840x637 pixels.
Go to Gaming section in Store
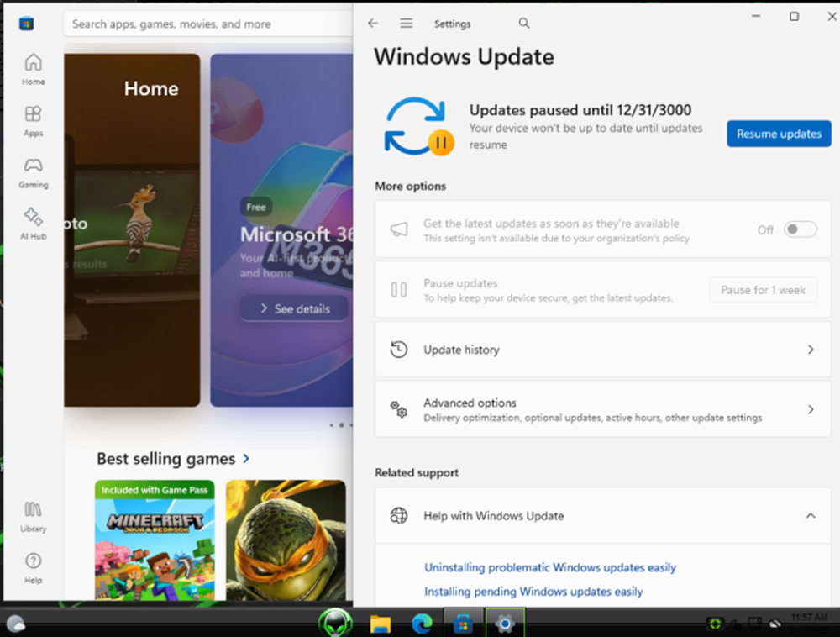34,171
